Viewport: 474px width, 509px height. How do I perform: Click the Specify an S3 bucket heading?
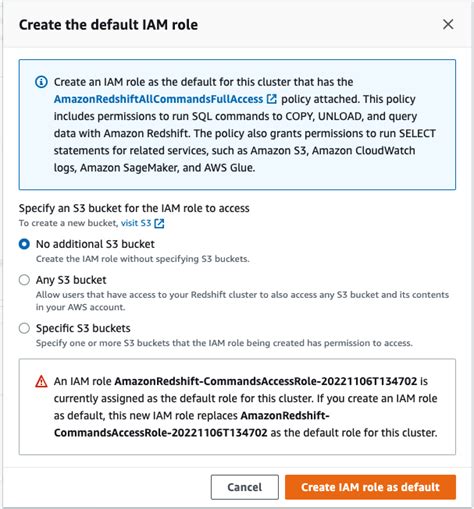pyautogui.click(x=134, y=208)
